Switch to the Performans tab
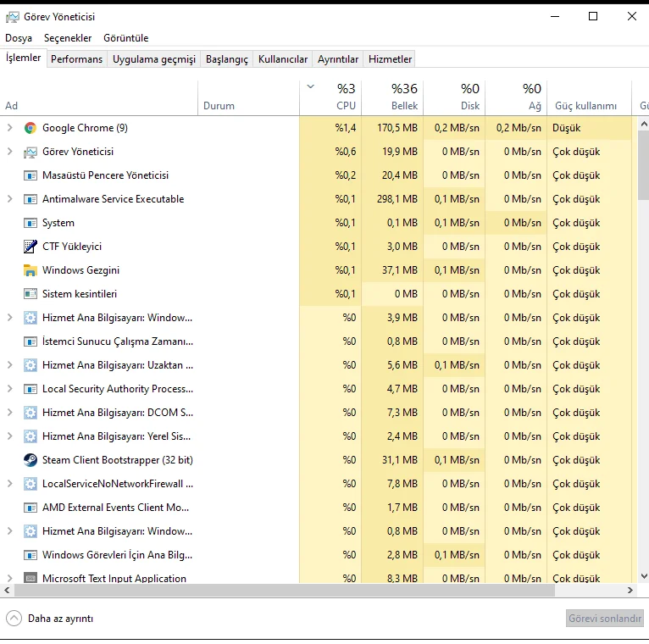Viewport: 649px width, 644px height. (x=76, y=59)
